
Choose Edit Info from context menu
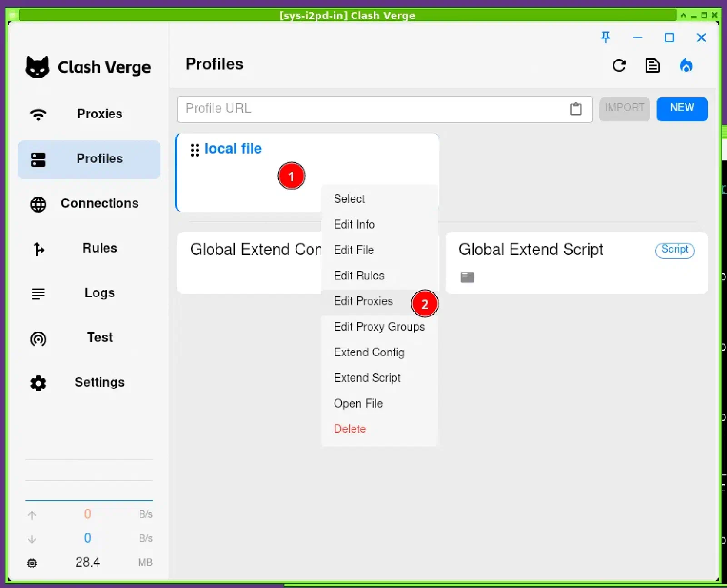pos(379,224)
